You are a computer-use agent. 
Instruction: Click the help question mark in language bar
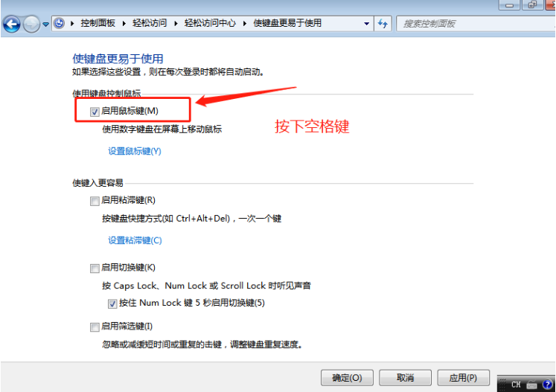tap(547, 385)
